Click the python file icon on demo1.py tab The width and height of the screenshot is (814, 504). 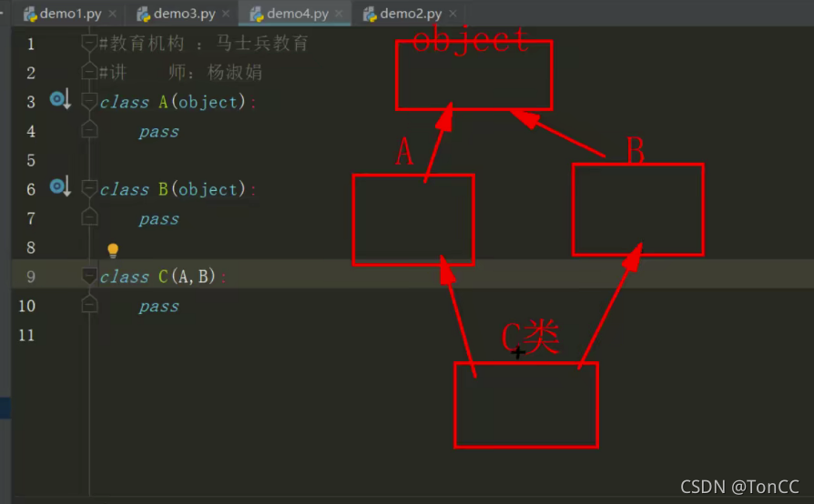pyautogui.click(x=30, y=14)
